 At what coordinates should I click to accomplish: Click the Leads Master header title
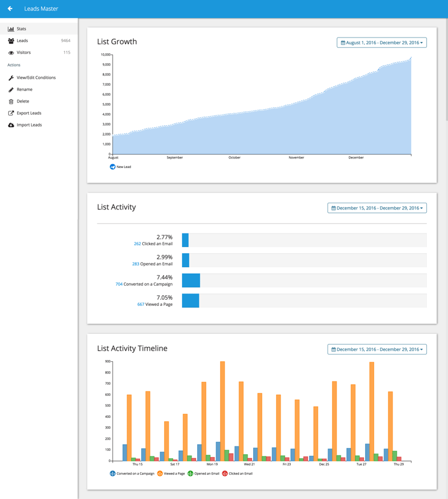(41, 8)
